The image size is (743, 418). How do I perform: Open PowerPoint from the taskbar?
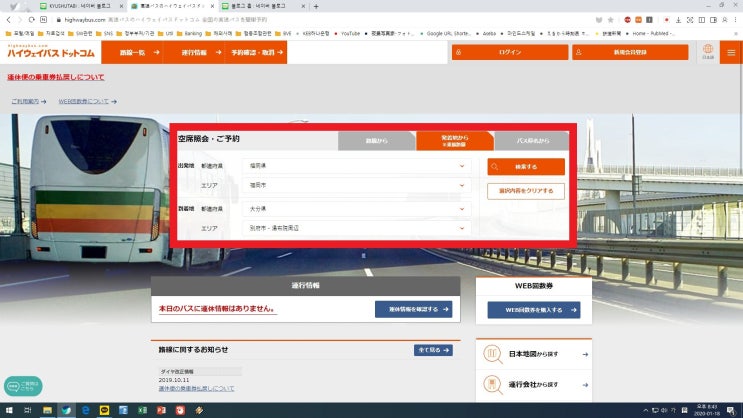pyautogui.click(x=161, y=410)
